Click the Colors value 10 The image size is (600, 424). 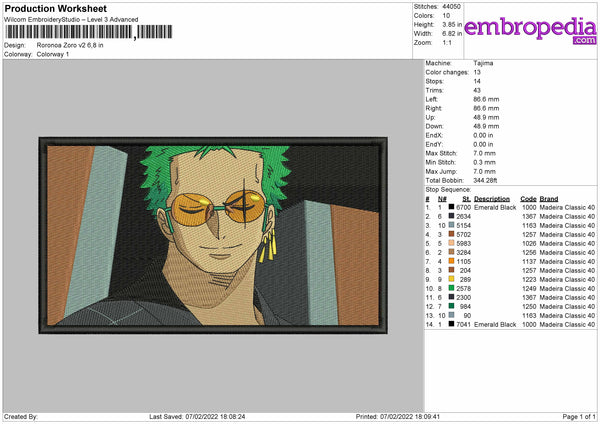point(446,16)
